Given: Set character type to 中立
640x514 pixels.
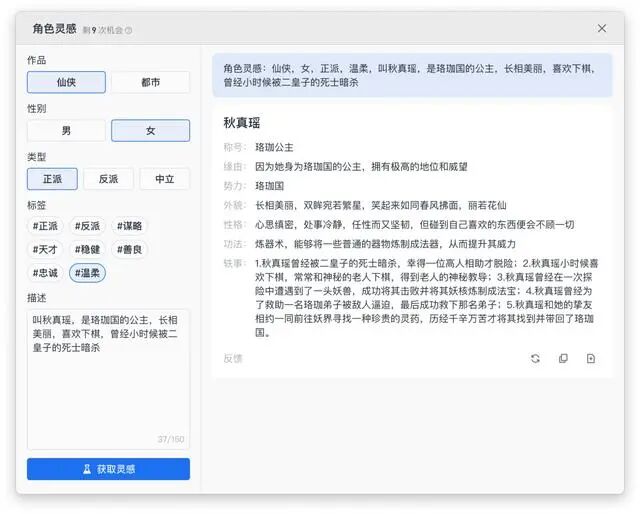Looking at the screenshot, I should pyautogui.click(x=164, y=179).
